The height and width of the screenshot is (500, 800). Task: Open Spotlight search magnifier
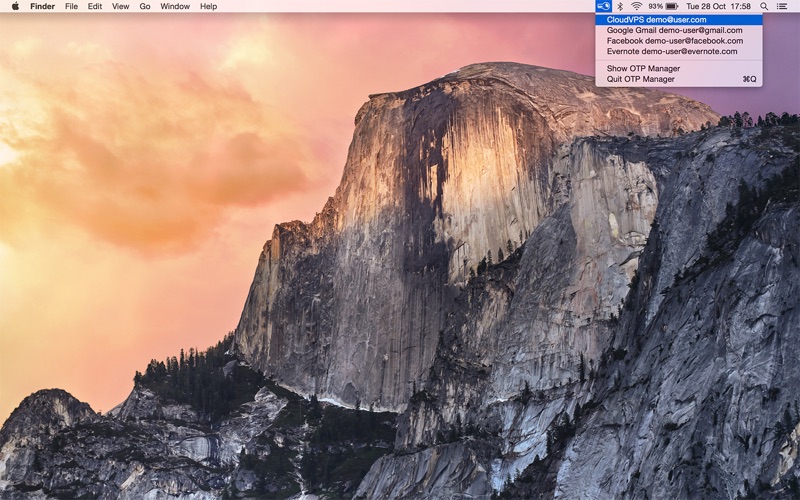click(x=764, y=6)
